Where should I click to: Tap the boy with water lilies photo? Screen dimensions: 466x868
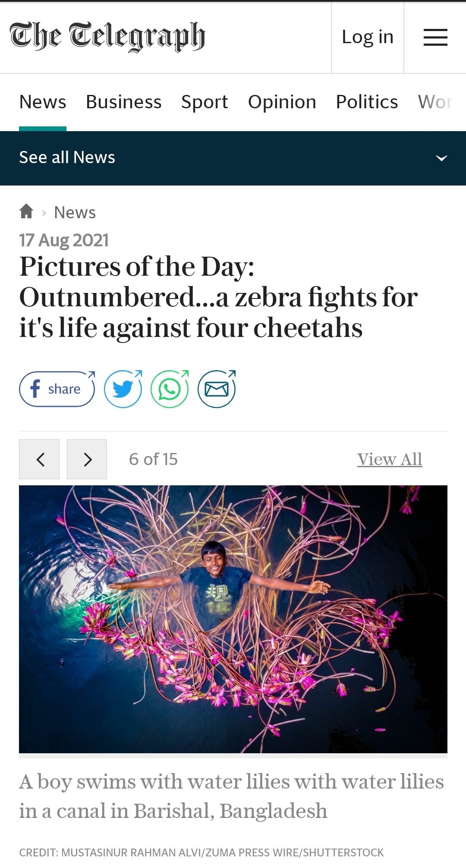pyautogui.click(x=233, y=619)
